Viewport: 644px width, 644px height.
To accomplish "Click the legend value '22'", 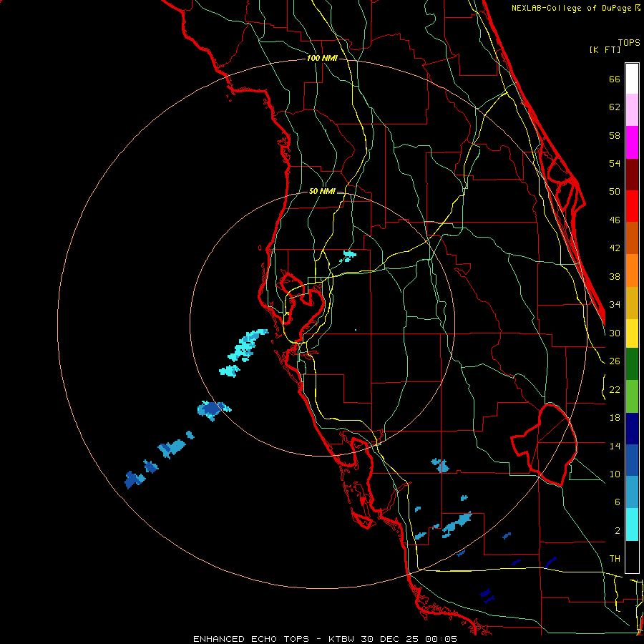I will [x=615, y=389].
